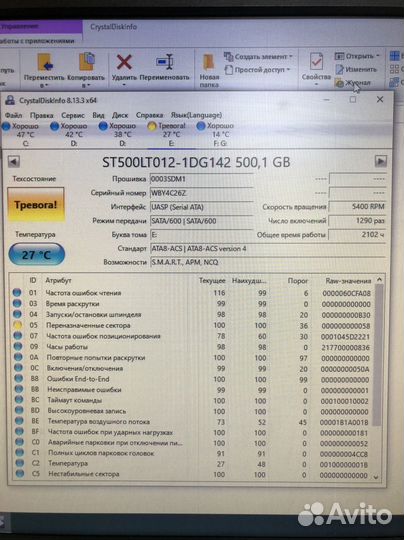Select row Запуски/остановки шпинделя
The height and width of the screenshot is (540, 404).
click(x=192, y=314)
